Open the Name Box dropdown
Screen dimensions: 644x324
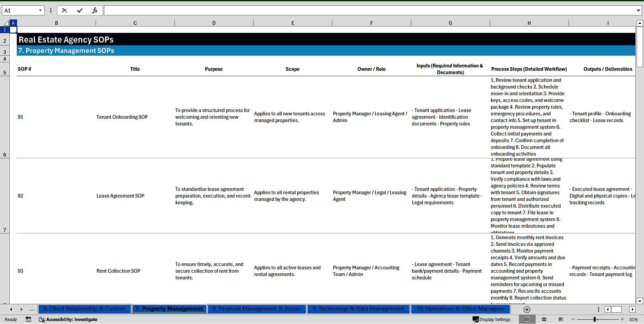(x=40, y=10)
